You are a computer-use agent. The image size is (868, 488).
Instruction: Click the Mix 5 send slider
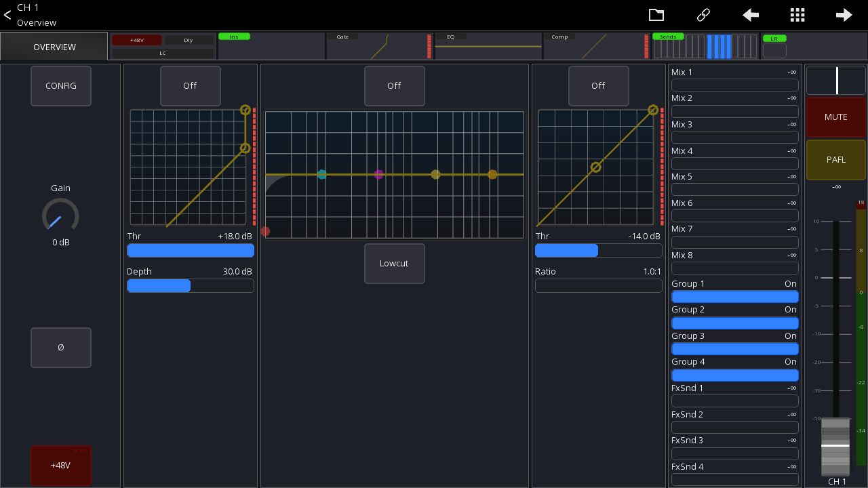734,190
